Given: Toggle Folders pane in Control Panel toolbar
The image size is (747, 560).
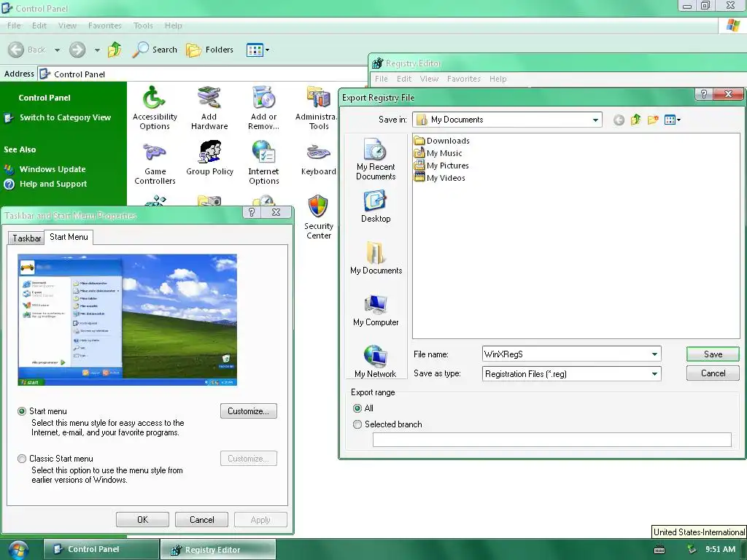Looking at the screenshot, I should point(209,50).
